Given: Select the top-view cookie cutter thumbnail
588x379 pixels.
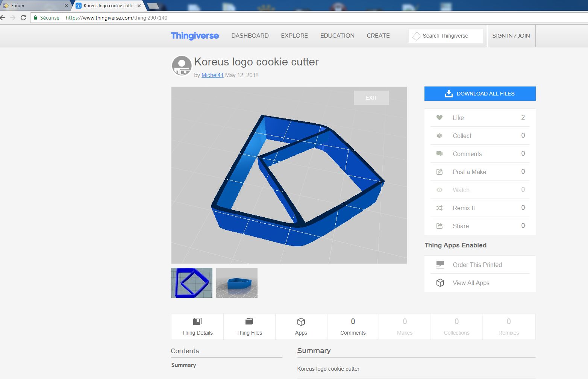Looking at the screenshot, I should coord(192,283).
